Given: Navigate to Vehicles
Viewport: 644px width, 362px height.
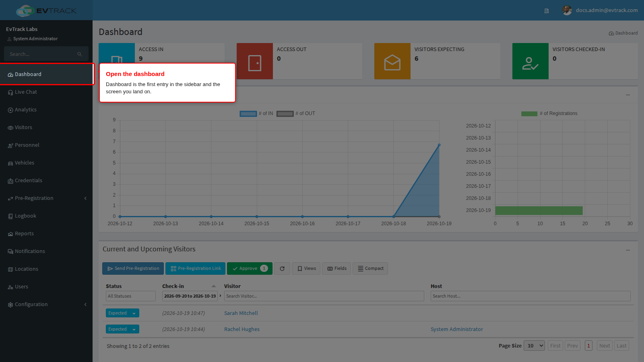Looking at the screenshot, I should point(46,163).
